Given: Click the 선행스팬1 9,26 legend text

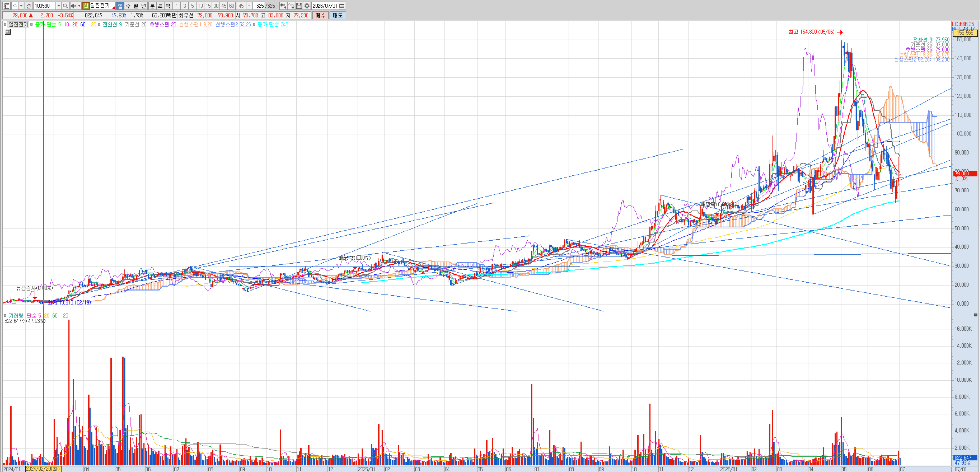Looking at the screenshot, I should (196, 24).
